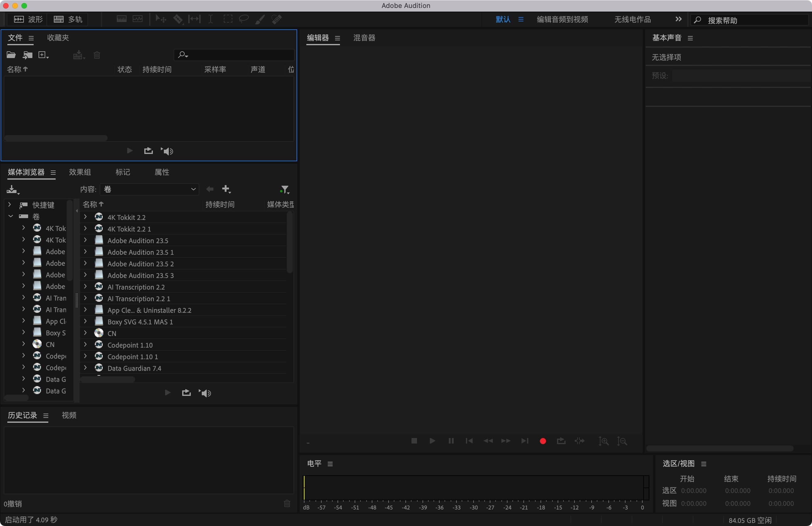Select the Marquee Selection tool
The width and height of the screenshot is (812, 526).
[227, 19]
